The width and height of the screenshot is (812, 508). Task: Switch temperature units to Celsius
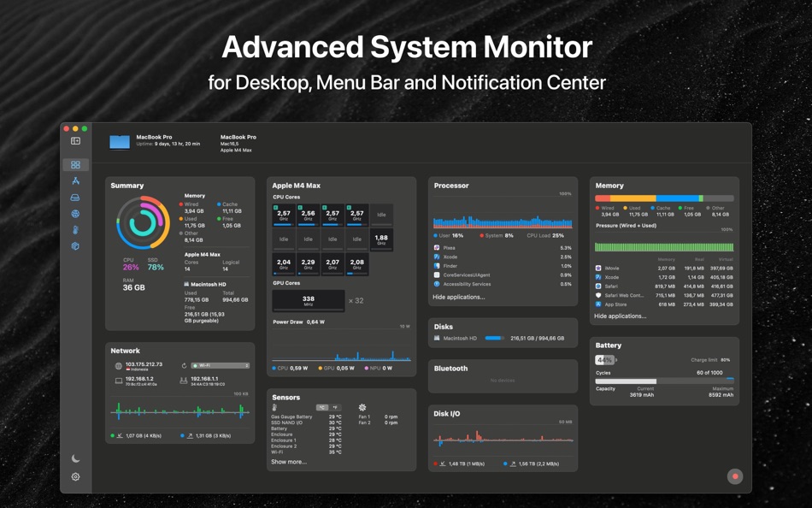pyautogui.click(x=322, y=407)
